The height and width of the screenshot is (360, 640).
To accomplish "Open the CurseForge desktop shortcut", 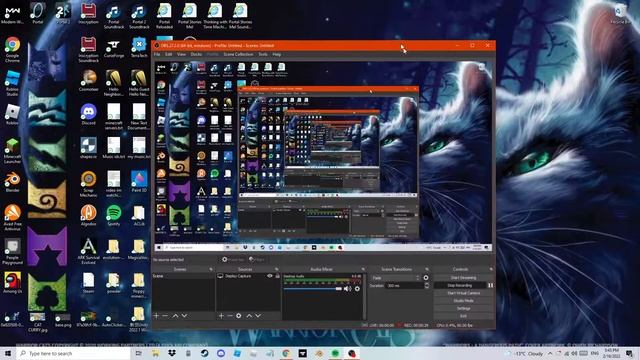I will 113,47.
